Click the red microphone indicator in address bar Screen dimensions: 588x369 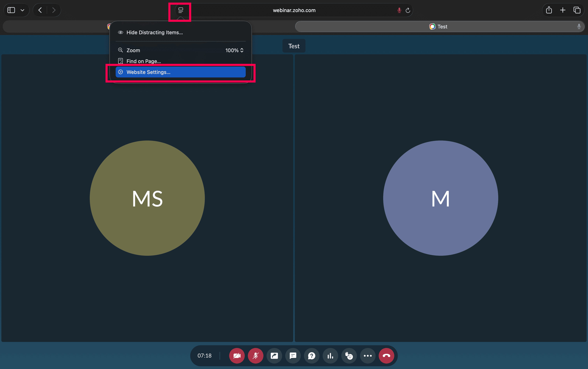tap(399, 10)
